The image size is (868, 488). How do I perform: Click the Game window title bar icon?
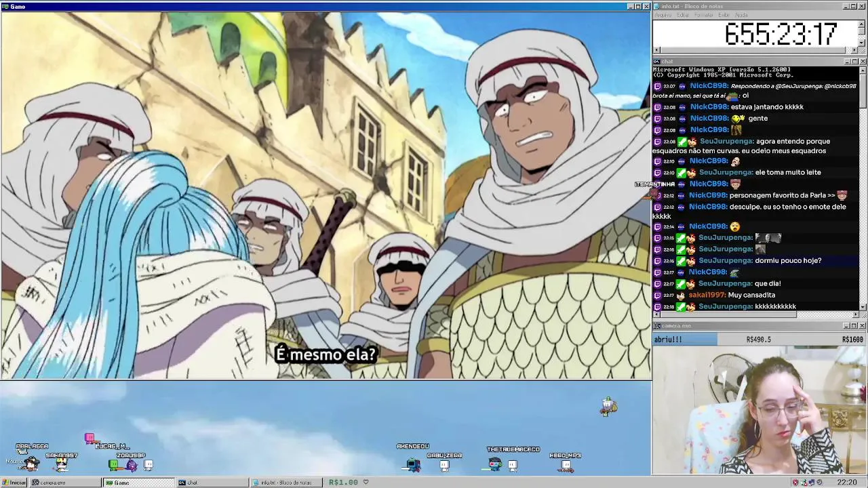point(5,6)
